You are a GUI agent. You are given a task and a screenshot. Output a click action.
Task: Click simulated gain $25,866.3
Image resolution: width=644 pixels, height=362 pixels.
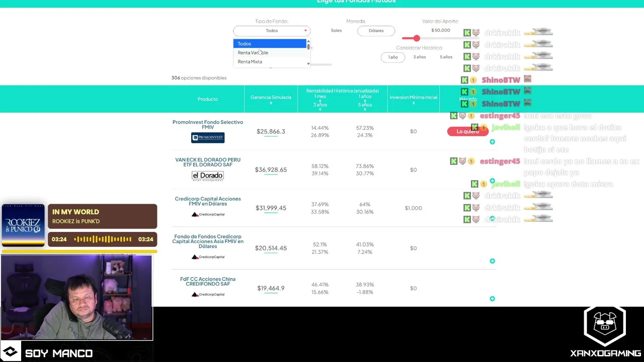(271, 132)
